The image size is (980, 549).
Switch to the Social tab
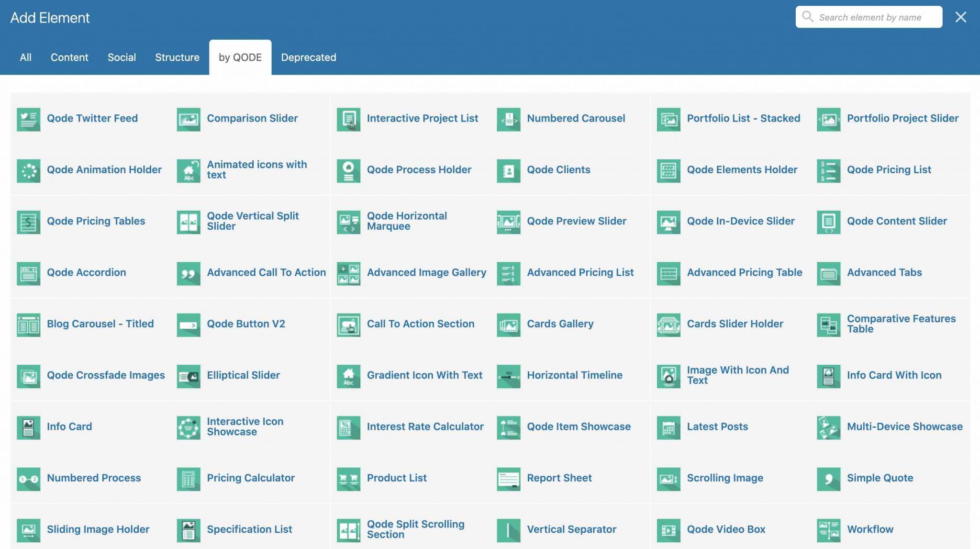[122, 57]
